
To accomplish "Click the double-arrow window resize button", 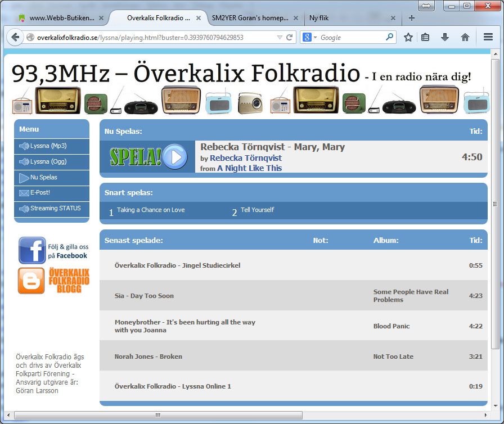I will point(426,6).
